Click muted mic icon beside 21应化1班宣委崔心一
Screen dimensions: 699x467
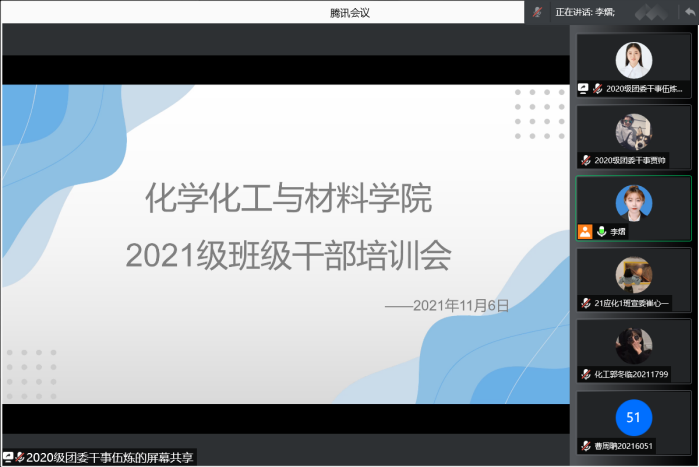click(586, 302)
